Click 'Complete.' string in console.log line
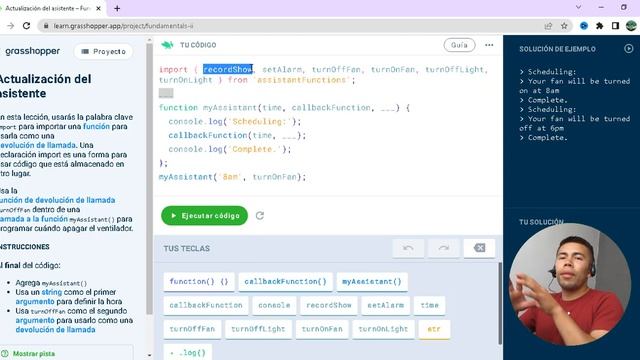This screenshot has width=640, height=360. [x=256, y=149]
